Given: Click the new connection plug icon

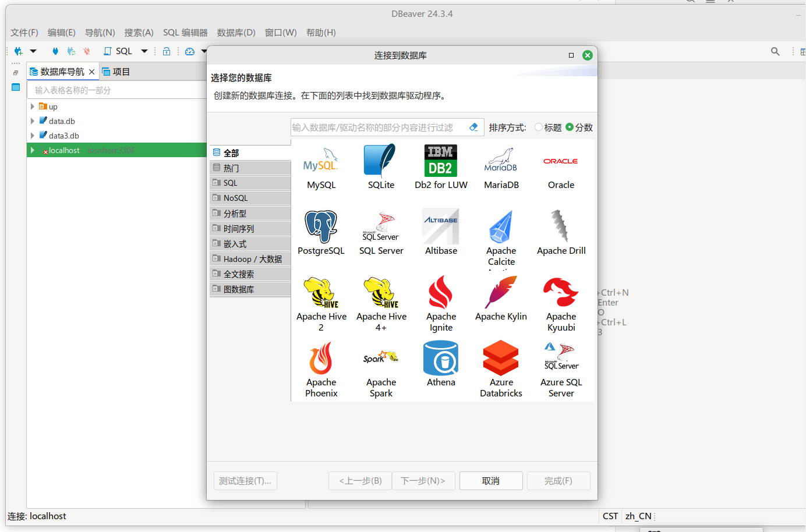Looking at the screenshot, I should tap(18, 51).
